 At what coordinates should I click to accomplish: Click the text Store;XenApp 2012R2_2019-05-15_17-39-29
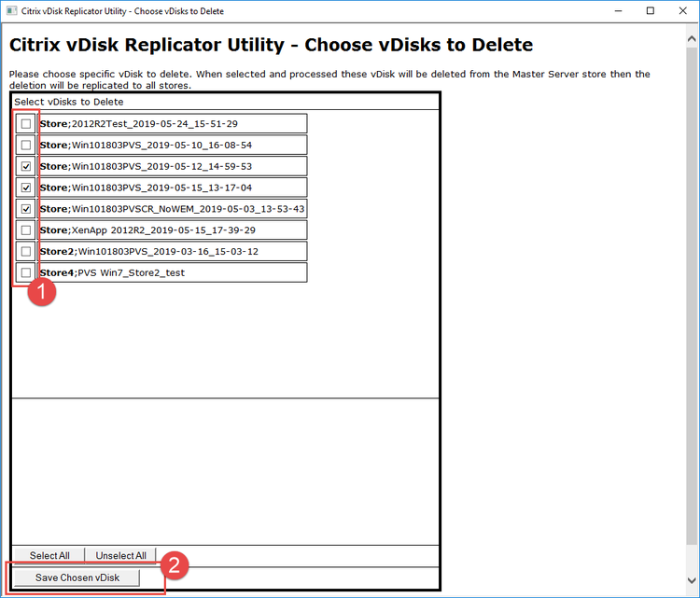[147, 230]
